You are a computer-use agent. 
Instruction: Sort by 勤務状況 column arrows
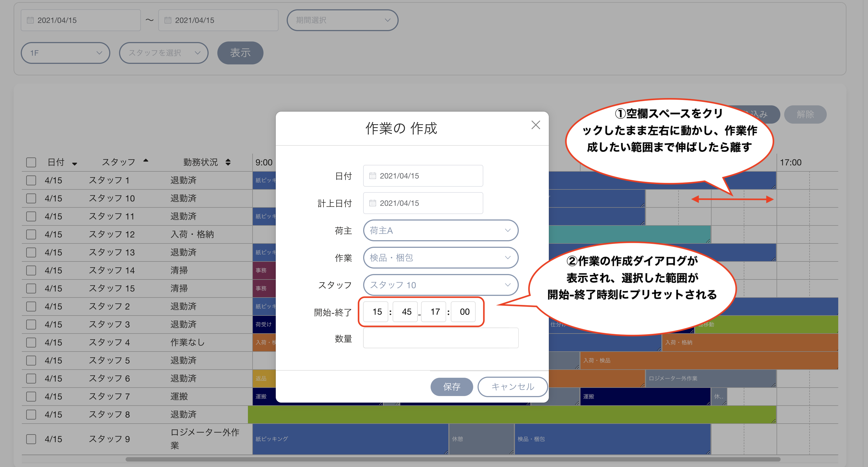228,162
